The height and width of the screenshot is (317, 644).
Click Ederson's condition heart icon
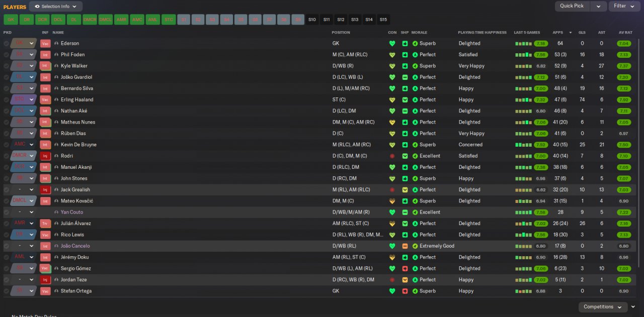coord(392,43)
